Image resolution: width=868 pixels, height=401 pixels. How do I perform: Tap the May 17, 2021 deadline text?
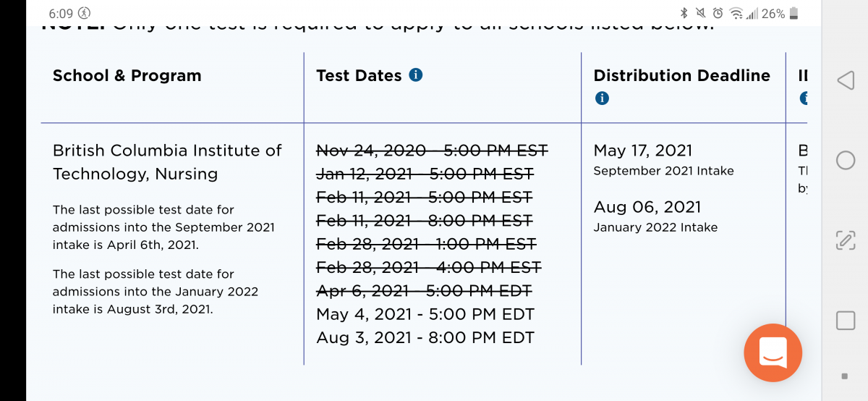[643, 151]
